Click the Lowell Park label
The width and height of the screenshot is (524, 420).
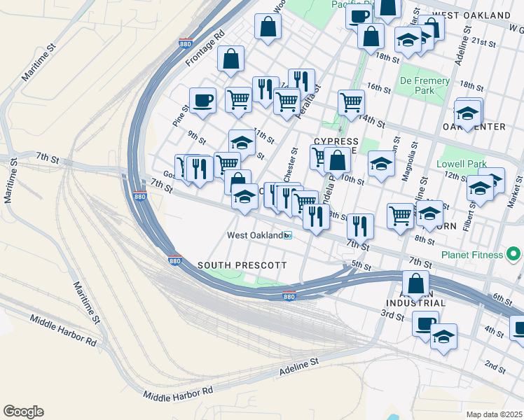coord(461,164)
